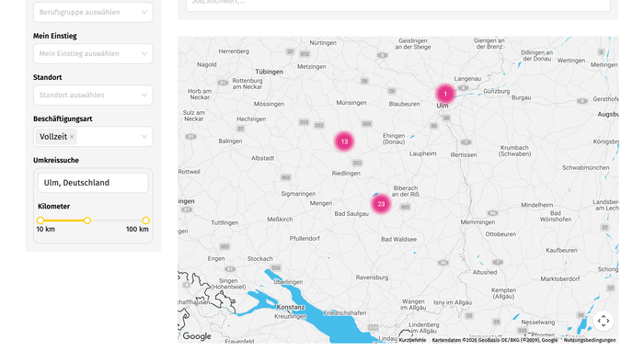Open the map cluster marker showing 23
The width and height of the screenshot is (644, 362).
pyautogui.click(x=381, y=204)
